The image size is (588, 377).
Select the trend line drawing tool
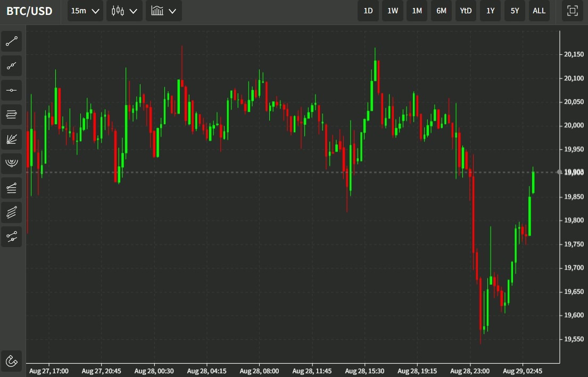coord(12,42)
